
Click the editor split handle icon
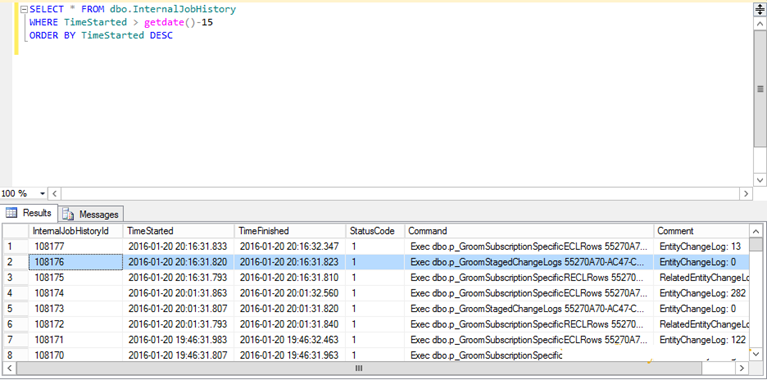point(760,10)
